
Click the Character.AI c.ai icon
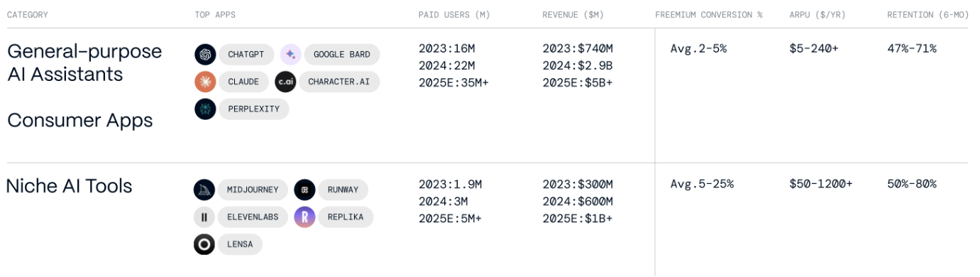coord(285,82)
